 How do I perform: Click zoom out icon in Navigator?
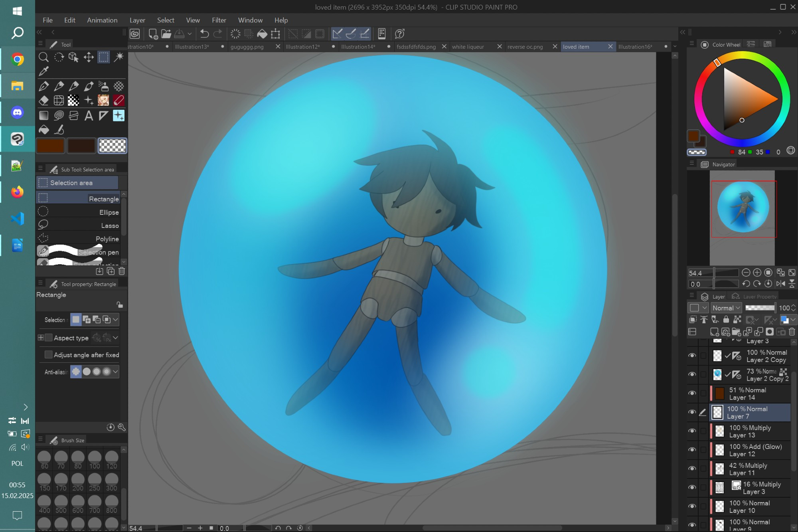pos(746,273)
